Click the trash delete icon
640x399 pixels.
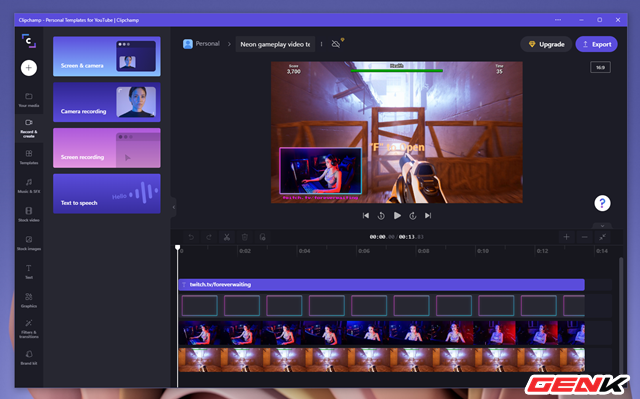pos(245,237)
